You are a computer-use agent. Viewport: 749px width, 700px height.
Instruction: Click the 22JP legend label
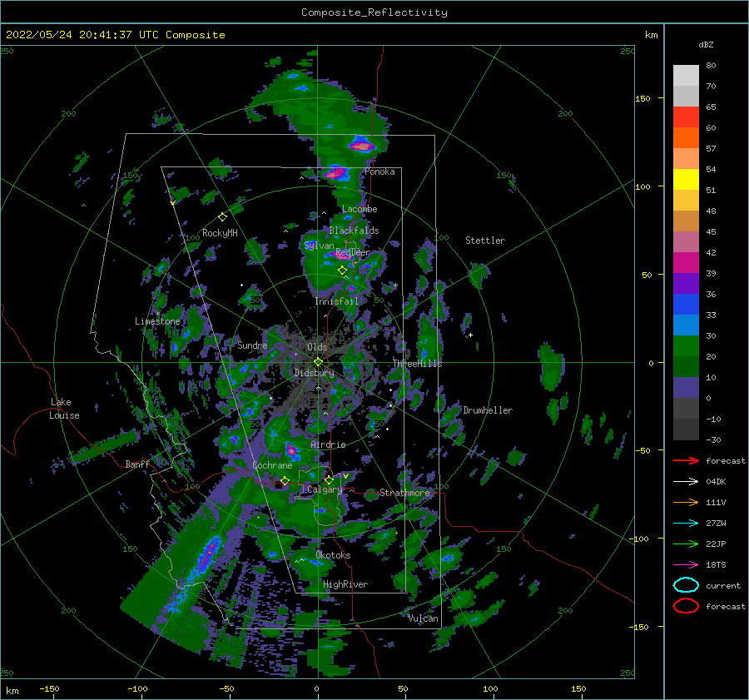point(716,544)
